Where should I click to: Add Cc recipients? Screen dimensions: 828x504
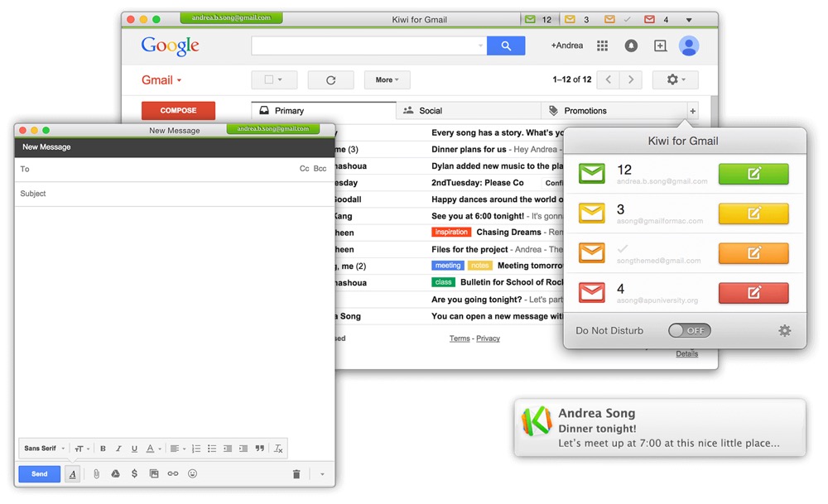click(304, 168)
